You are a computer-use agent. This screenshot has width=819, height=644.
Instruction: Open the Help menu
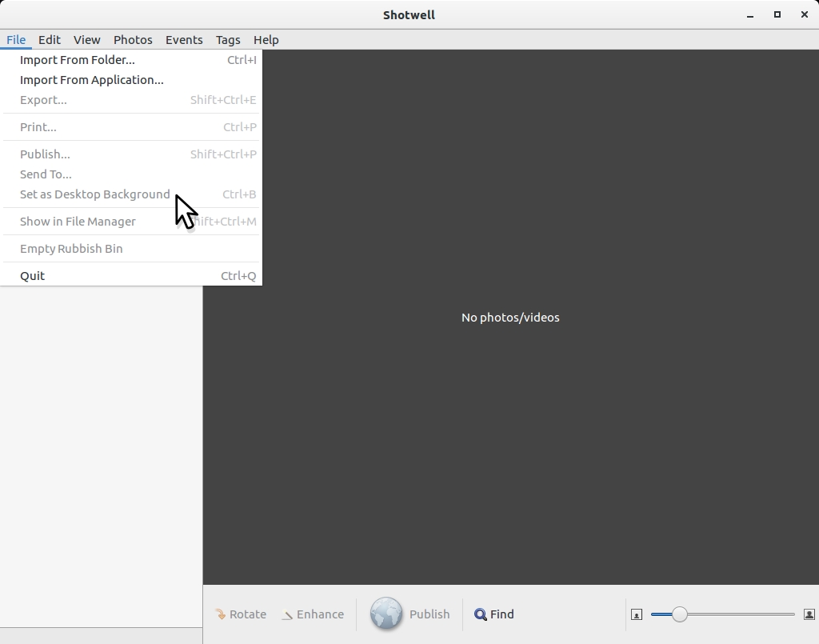[266, 40]
